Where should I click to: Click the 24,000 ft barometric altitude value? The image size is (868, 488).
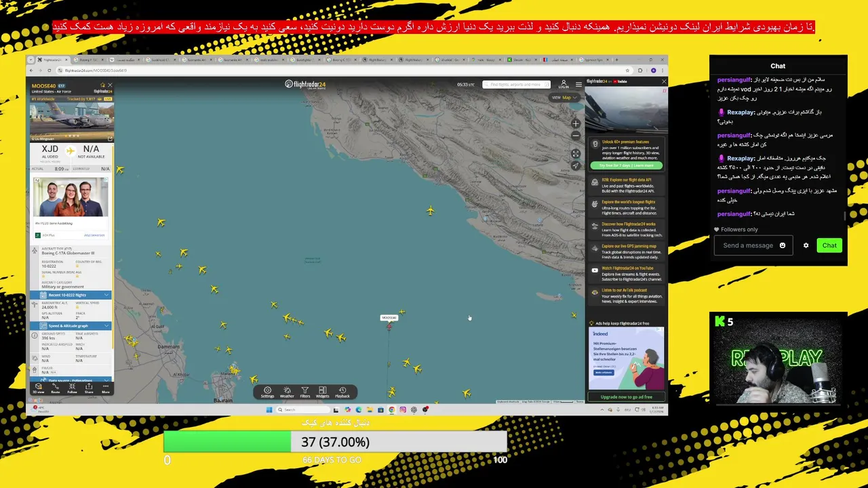pyautogui.click(x=50, y=307)
